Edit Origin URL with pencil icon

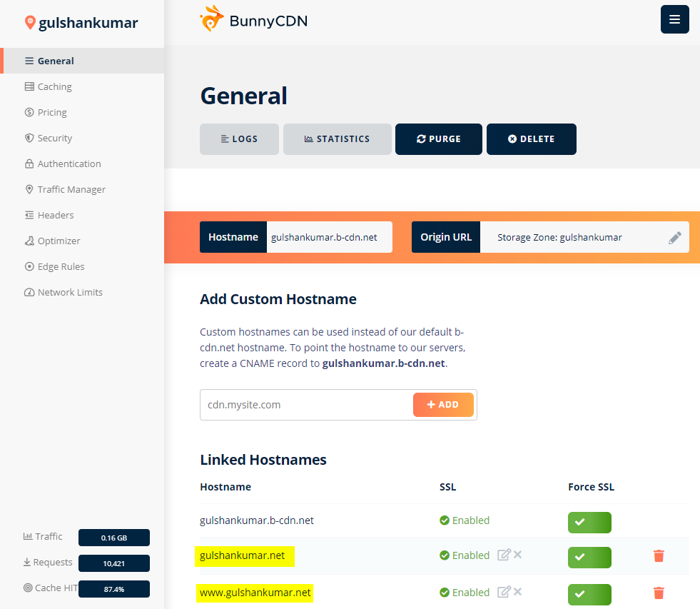click(674, 238)
